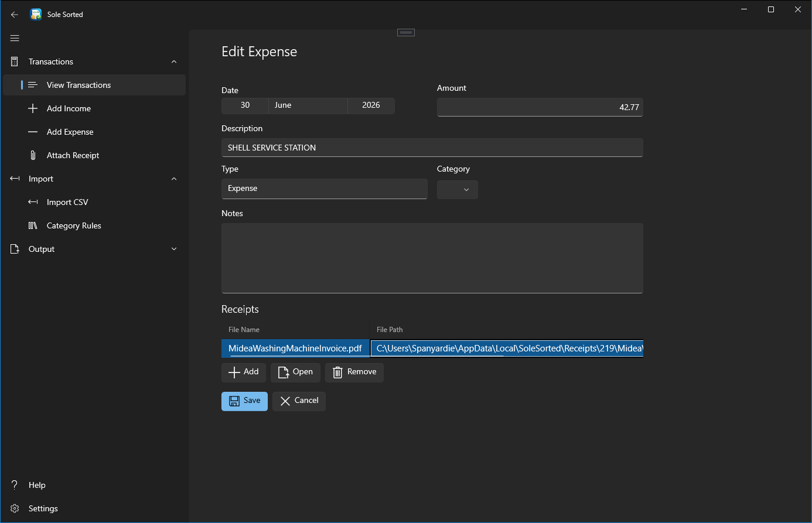Image resolution: width=812 pixels, height=523 pixels.
Task: Collapse the Import section chevron
Action: [x=174, y=179]
